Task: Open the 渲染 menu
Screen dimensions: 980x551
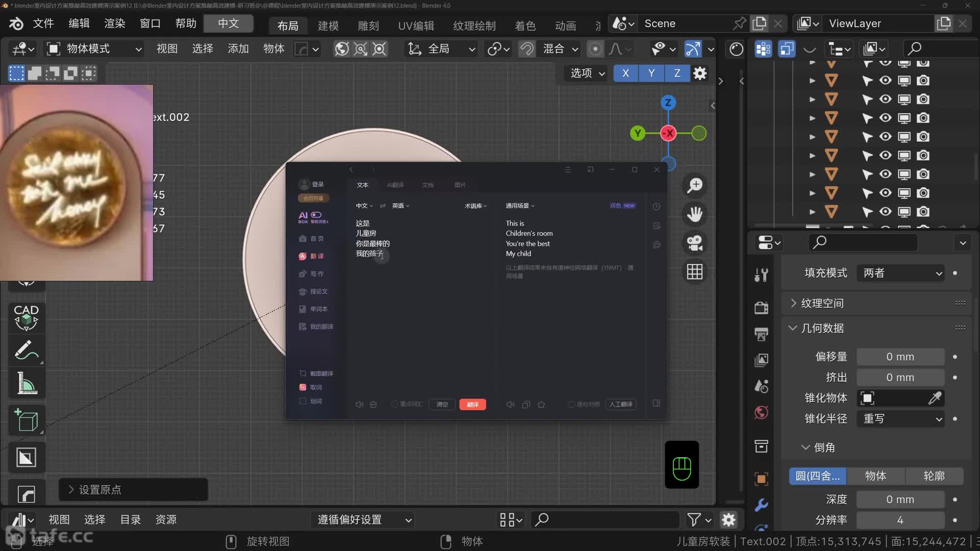Action: tap(114, 23)
